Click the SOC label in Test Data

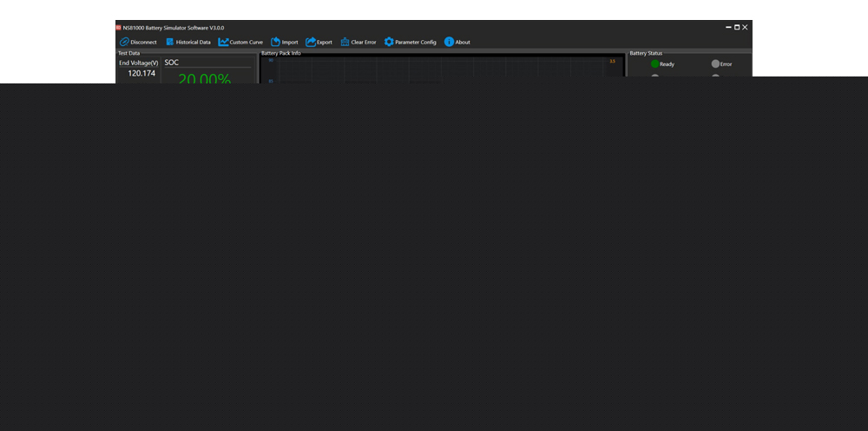pyautogui.click(x=172, y=63)
